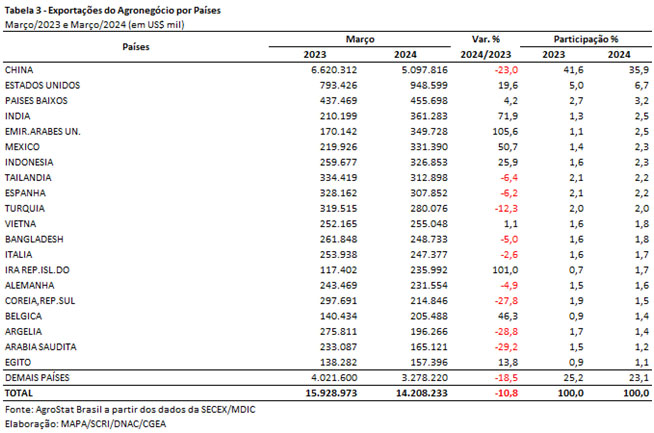Select the Elaboração MAPA/SCRI/DNAC/CGEA note
The image size is (654, 433).
click(86, 424)
